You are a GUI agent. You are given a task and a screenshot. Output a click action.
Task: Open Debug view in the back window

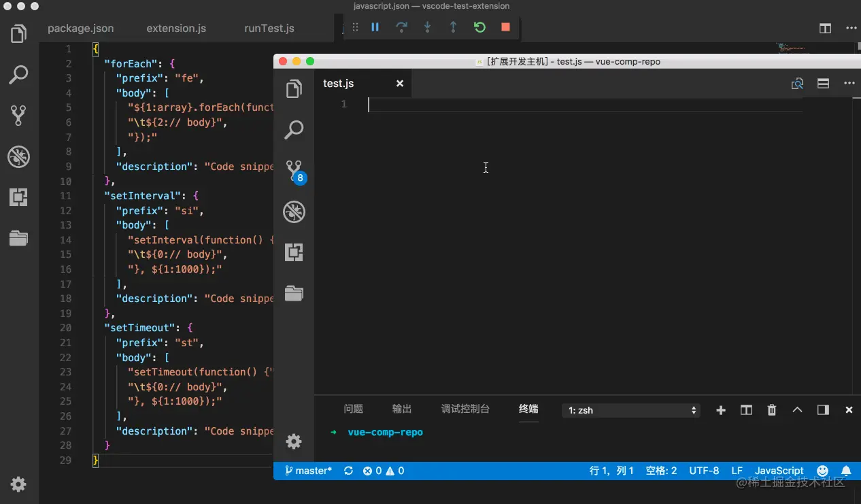18,156
